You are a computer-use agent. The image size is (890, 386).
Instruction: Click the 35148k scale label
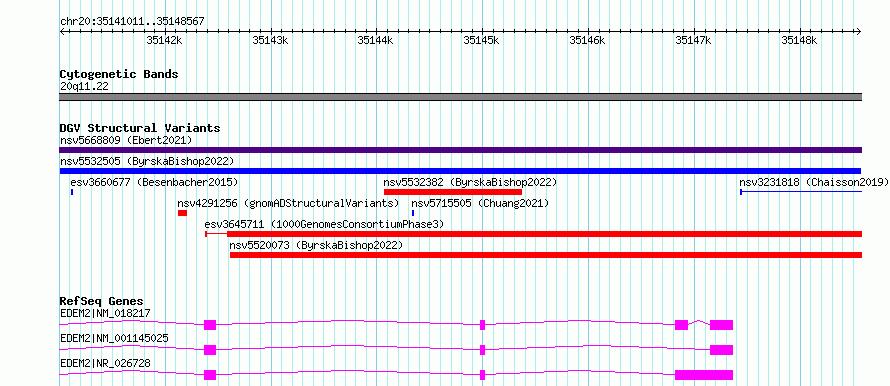(799, 40)
